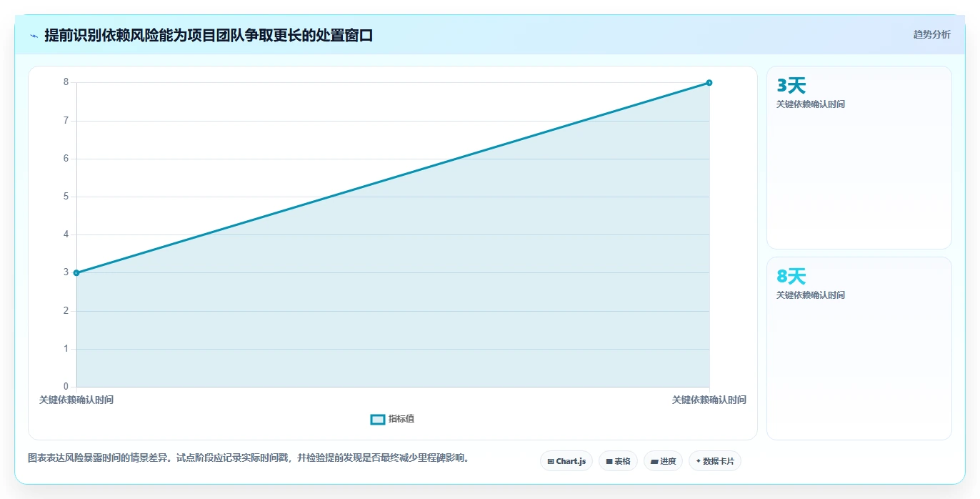Click the y-axis tick label 0
This screenshot has width=980, height=499.
coord(66,387)
